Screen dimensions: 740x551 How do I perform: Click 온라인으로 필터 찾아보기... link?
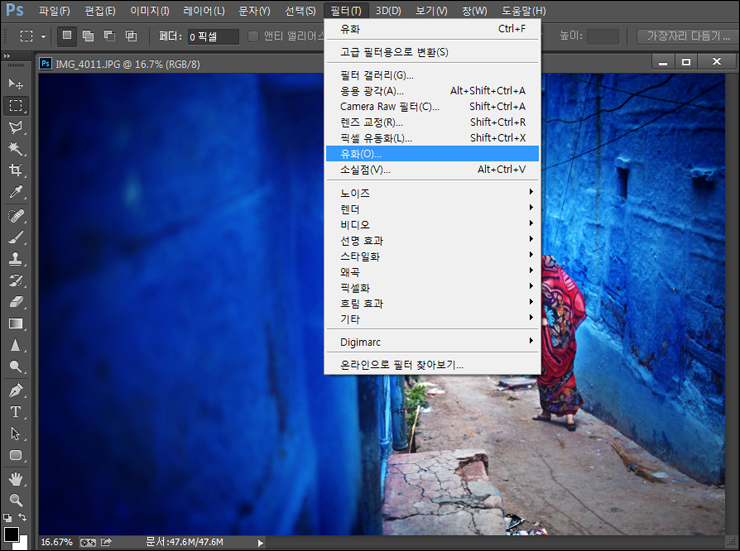click(432, 365)
